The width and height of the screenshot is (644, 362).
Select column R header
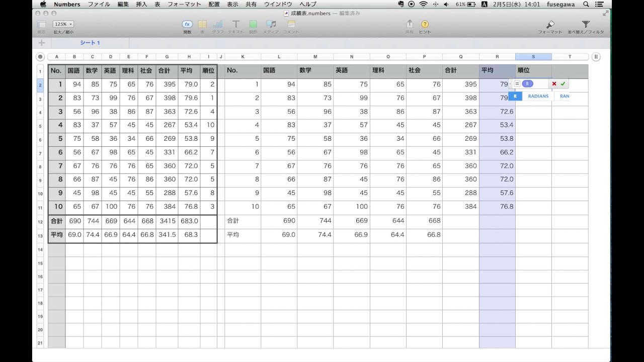pyautogui.click(x=497, y=57)
